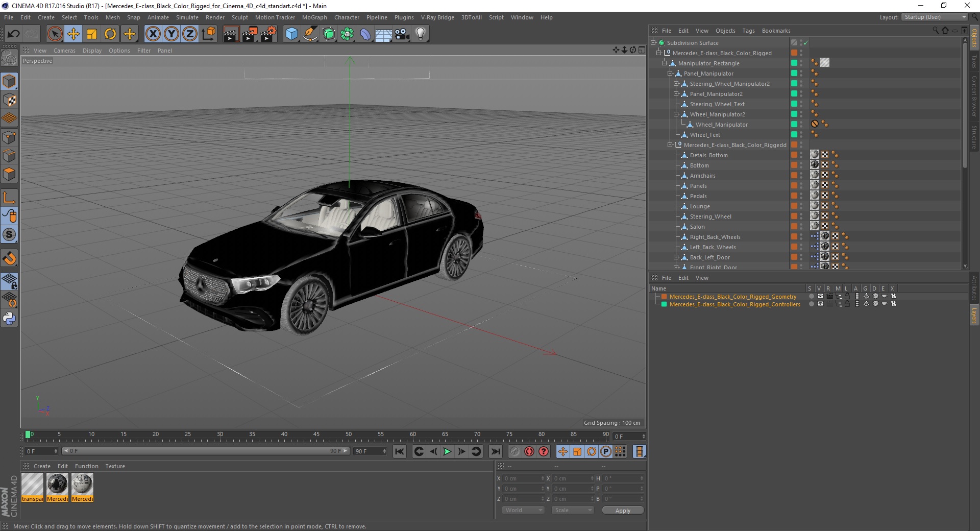980x531 pixels.
Task: Render the active view
Action: click(x=231, y=34)
